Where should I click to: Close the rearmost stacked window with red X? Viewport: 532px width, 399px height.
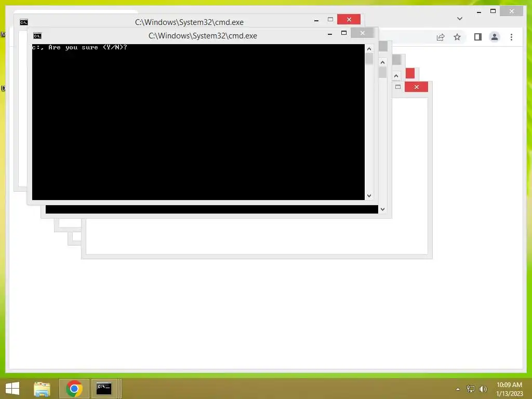click(416, 87)
